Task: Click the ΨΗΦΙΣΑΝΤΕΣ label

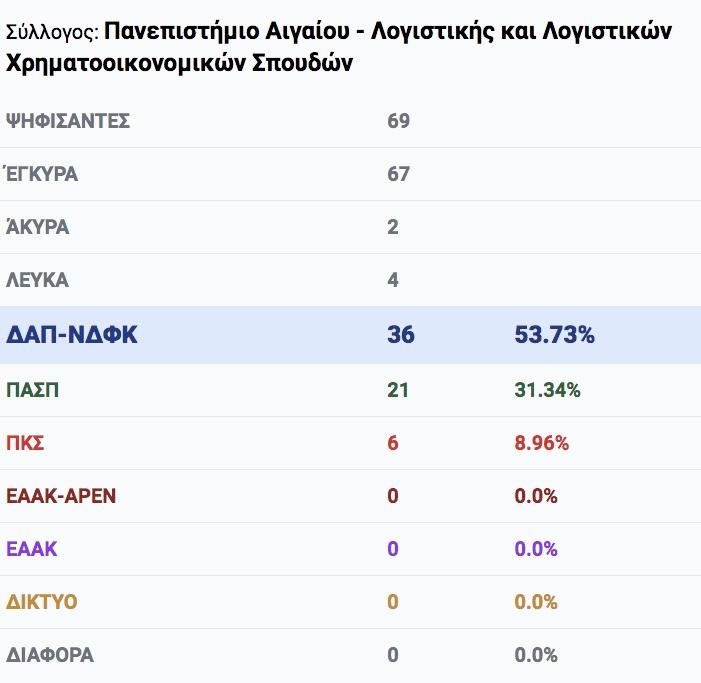Action: [68, 121]
